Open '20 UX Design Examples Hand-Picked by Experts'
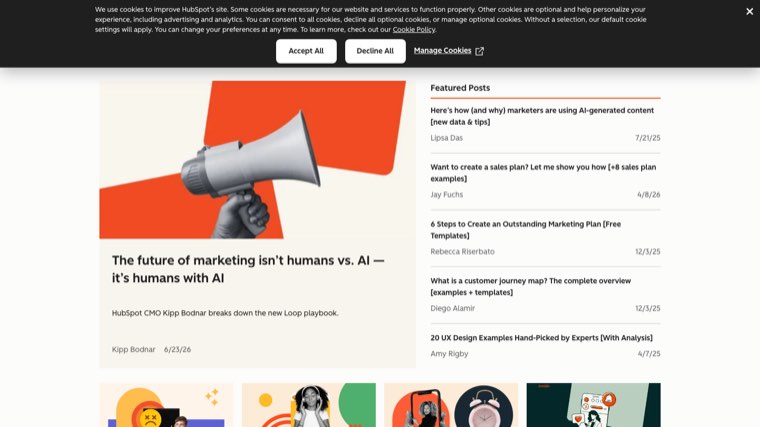Viewport: 760px width, 427px height. [x=541, y=338]
